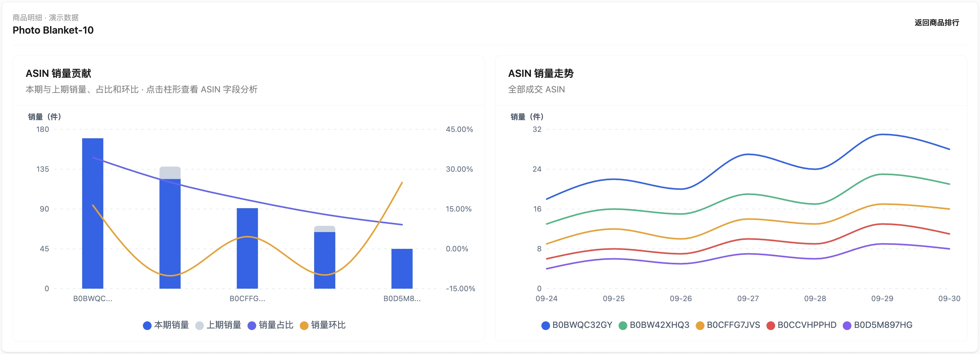The width and height of the screenshot is (980, 354).
Task: Click 09-25 date on trend axis
Action: pyautogui.click(x=614, y=299)
